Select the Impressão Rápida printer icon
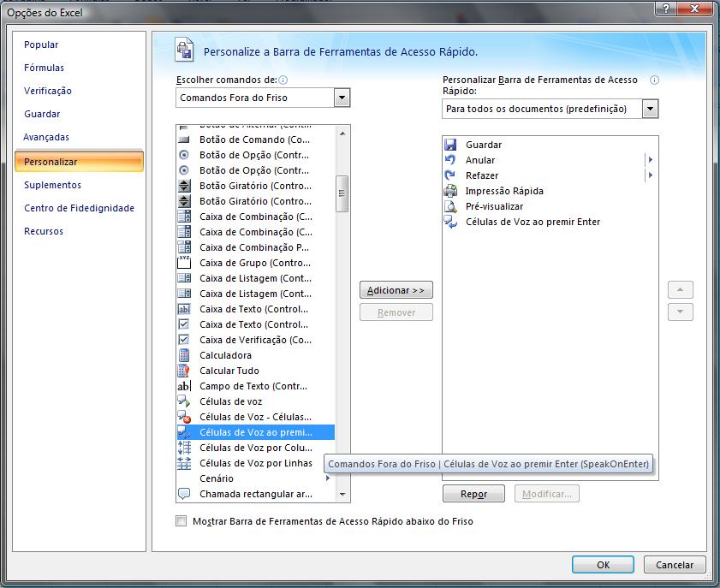The width and height of the screenshot is (720, 588). (450, 191)
